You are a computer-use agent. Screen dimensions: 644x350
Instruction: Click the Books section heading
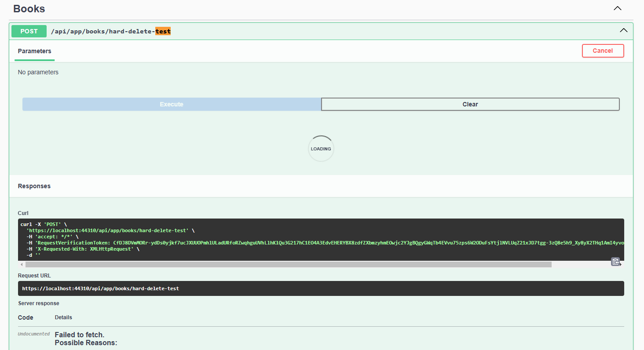(29, 9)
